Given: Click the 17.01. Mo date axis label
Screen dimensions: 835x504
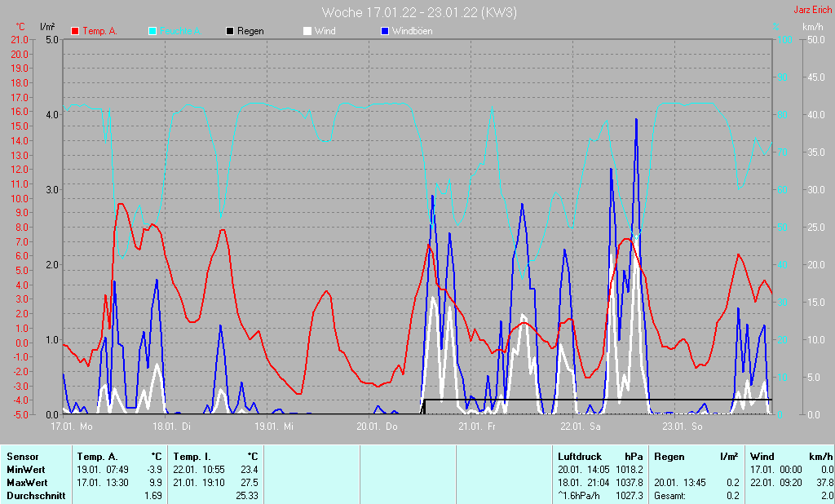Looking at the screenshot, I should [72, 427].
